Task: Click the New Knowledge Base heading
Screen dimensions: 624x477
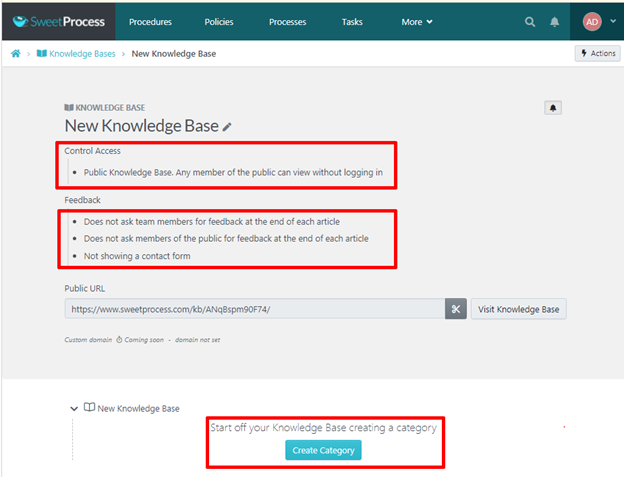Action: click(x=142, y=126)
